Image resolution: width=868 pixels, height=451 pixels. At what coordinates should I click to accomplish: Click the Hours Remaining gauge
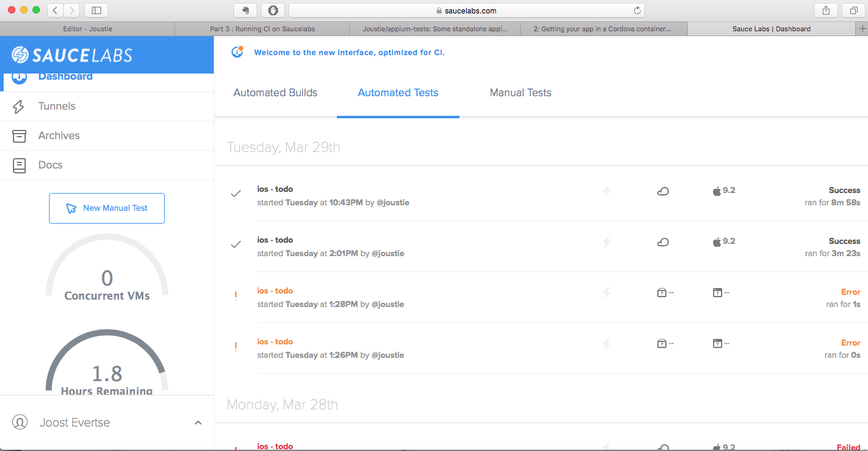point(107,368)
